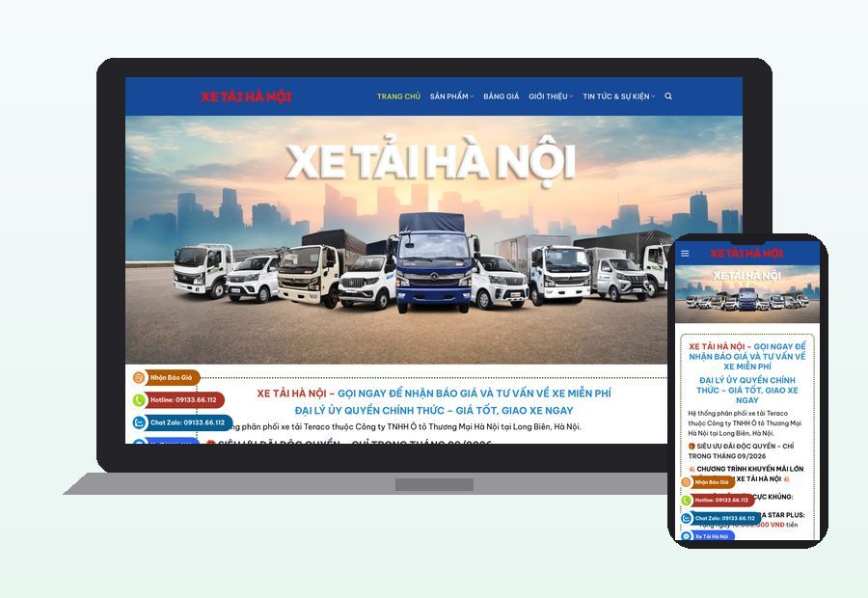The height and width of the screenshot is (598, 868).
Task: Click the orange quote icon beside Nhận Báo Giá on phone
Action: [x=687, y=482]
